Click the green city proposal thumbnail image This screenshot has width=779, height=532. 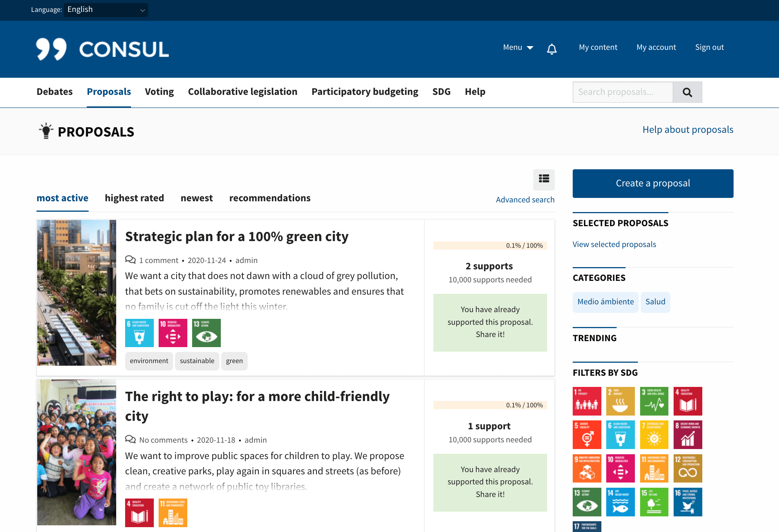point(77,293)
